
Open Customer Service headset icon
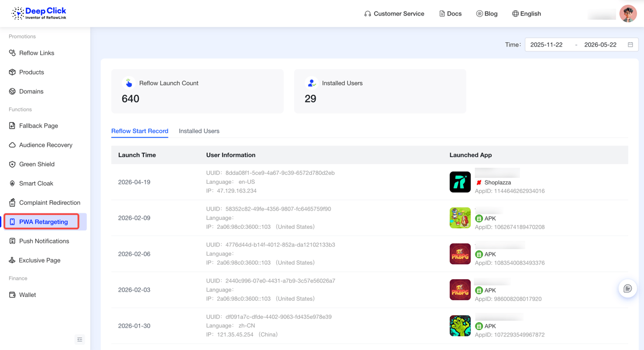click(368, 14)
